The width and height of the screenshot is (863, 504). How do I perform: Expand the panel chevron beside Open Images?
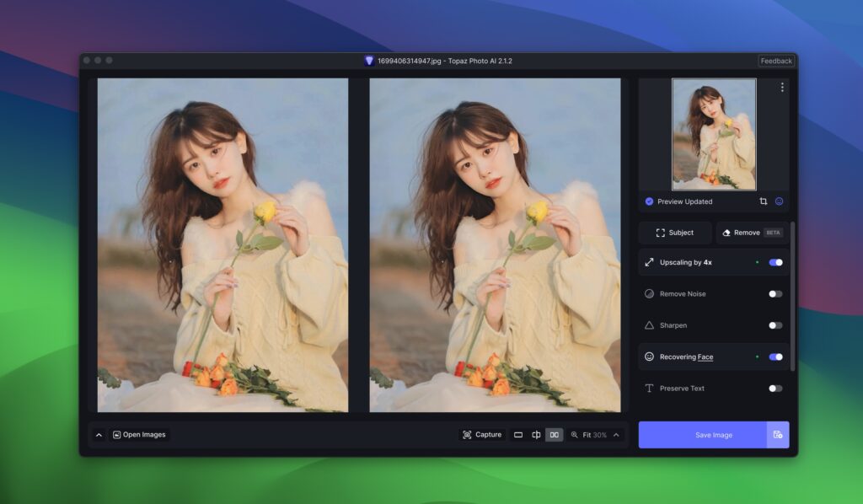point(99,434)
